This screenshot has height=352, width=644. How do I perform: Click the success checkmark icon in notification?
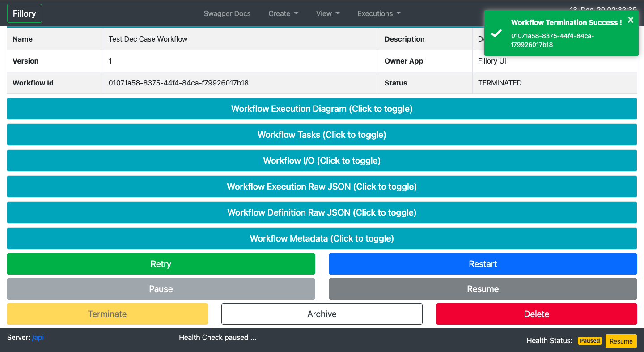coord(496,33)
